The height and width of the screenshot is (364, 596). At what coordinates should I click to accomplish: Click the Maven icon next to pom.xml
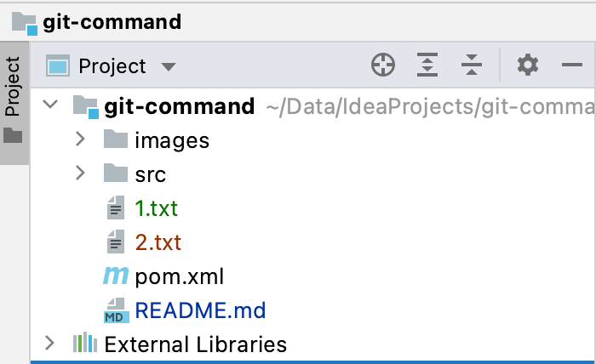pyautogui.click(x=116, y=276)
